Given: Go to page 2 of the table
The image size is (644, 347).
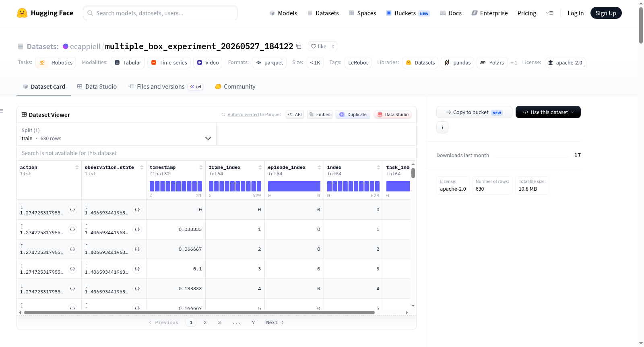Looking at the screenshot, I should [x=205, y=322].
